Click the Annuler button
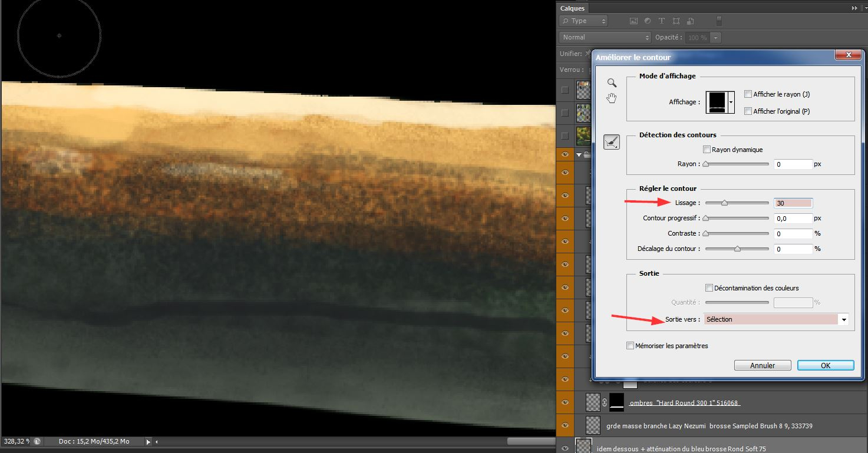 [763, 365]
